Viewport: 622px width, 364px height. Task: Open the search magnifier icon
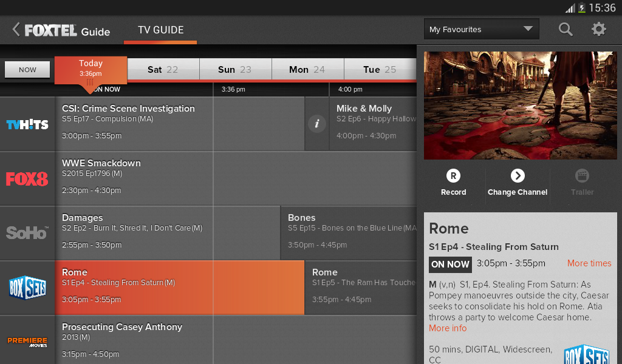point(566,29)
